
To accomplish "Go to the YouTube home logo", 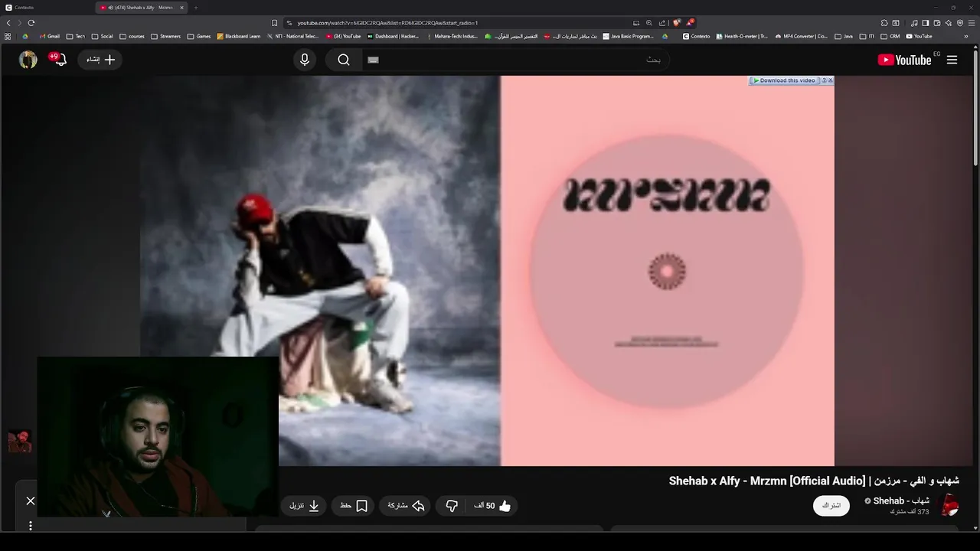I will tap(904, 60).
